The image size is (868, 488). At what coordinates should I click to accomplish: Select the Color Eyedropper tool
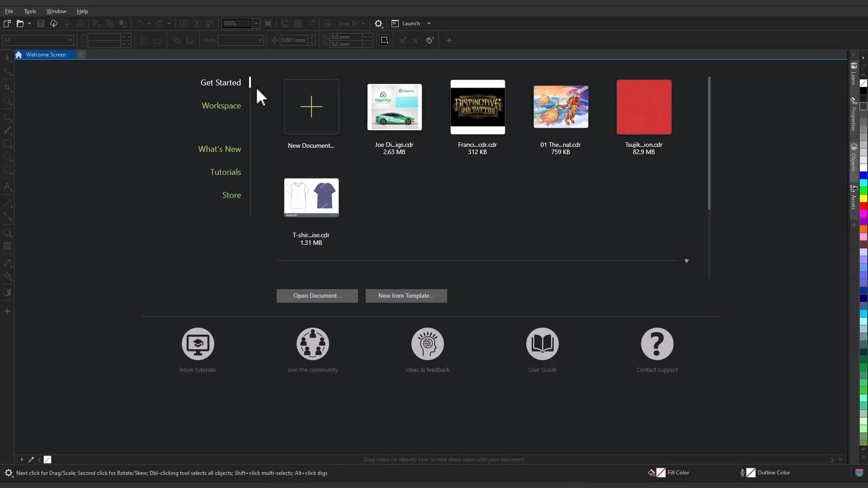pos(7,263)
